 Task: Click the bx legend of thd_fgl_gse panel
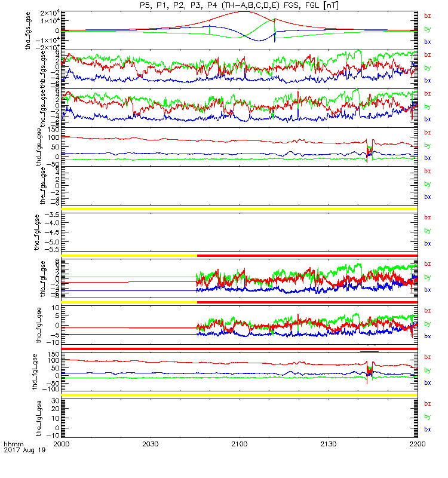click(428, 383)
